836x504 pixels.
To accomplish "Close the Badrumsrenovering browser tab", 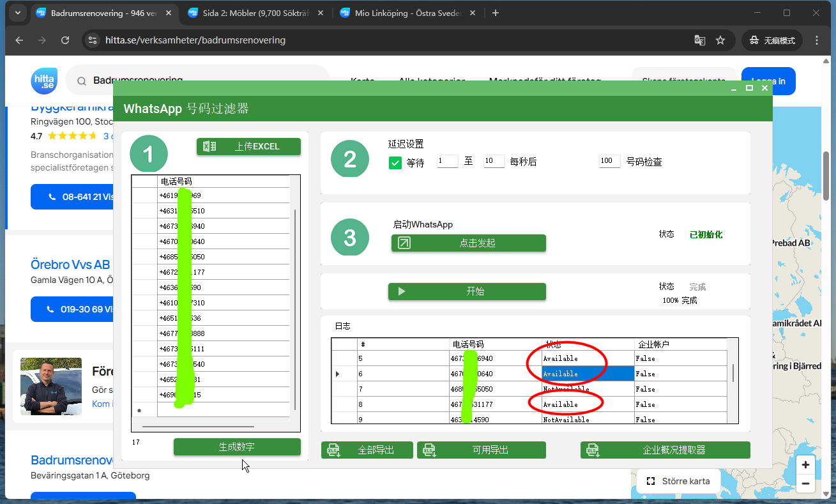I will (x=169, y=13).
